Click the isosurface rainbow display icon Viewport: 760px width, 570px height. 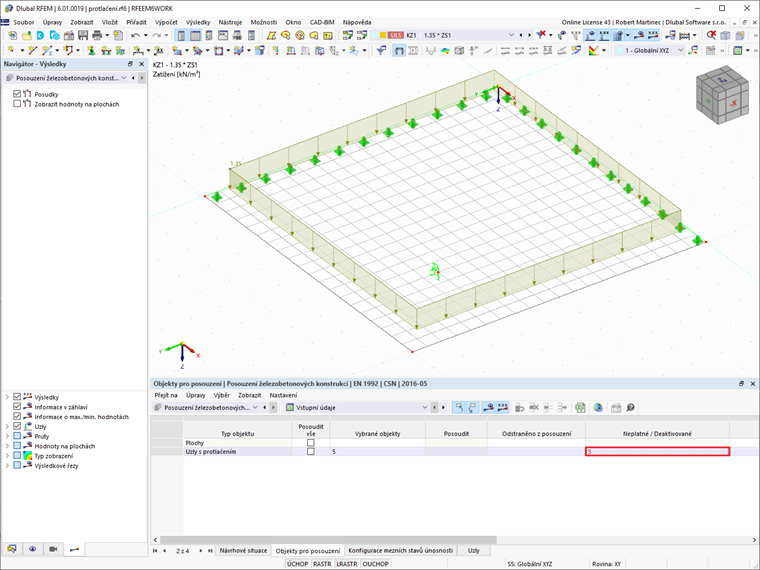point(445,50)
